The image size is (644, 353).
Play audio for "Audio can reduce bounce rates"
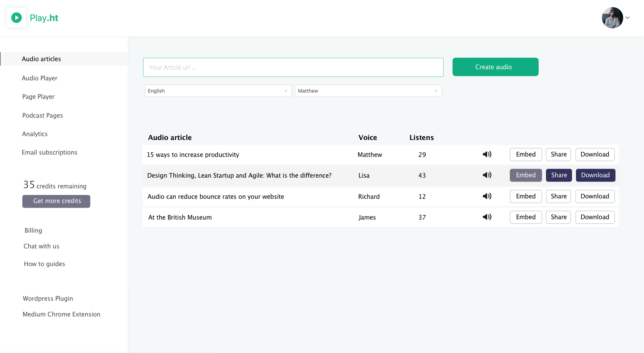[x=487, y=196]
